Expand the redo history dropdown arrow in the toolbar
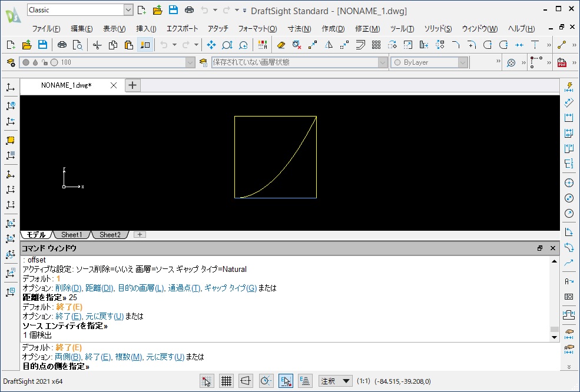Image resolution: width=580 pixels, height=392 pixels. coord(197,45)
